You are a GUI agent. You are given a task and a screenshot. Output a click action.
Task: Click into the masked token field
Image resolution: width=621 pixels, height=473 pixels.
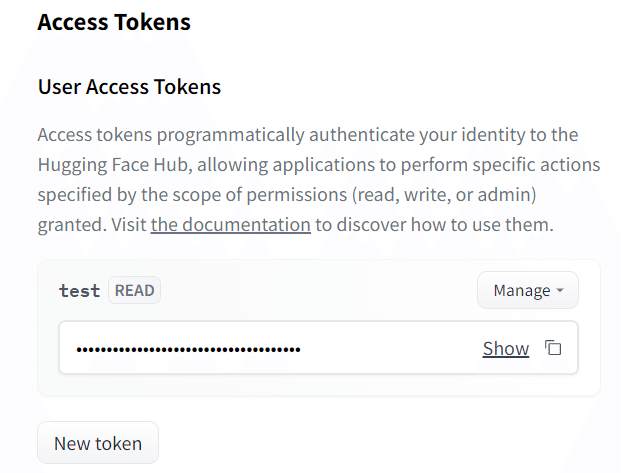pyautogui.click(x=318, y=347)
